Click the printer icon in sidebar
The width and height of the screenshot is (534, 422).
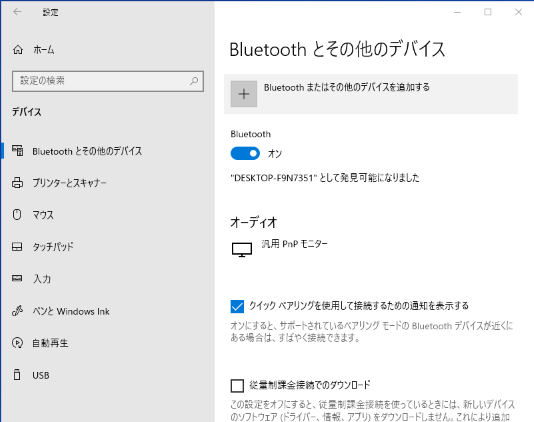coord(18,183)
